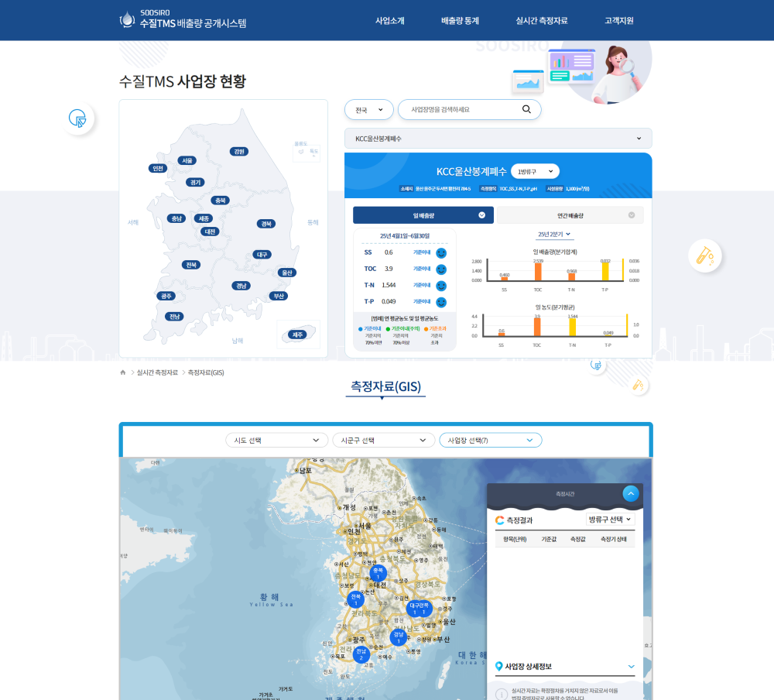This screenshot has height=700, width=774.
Task: Click the right floating test tube icon
Action: 705,256
